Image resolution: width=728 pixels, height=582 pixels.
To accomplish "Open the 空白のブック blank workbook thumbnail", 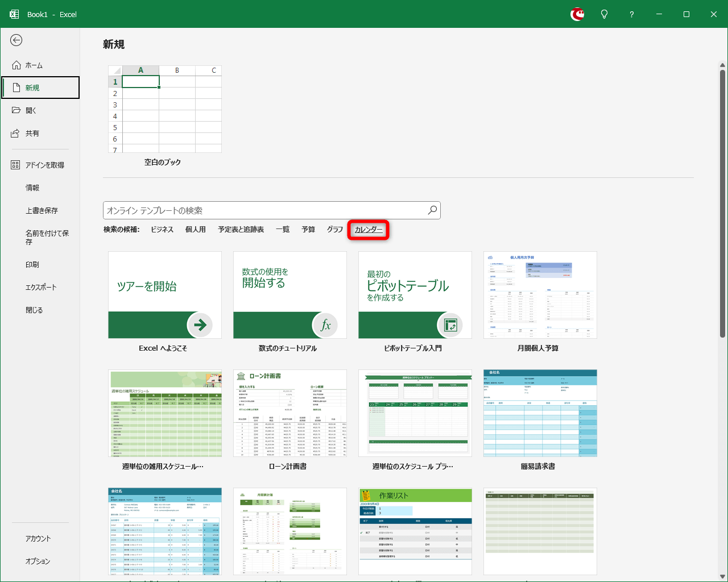I will [165, 109].
